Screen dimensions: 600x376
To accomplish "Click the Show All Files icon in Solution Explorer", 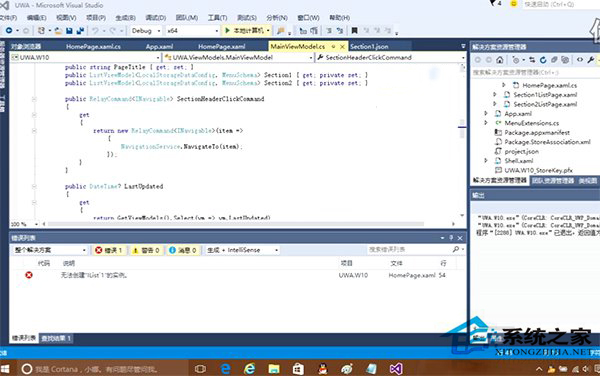I will click(x=565, y=60).
